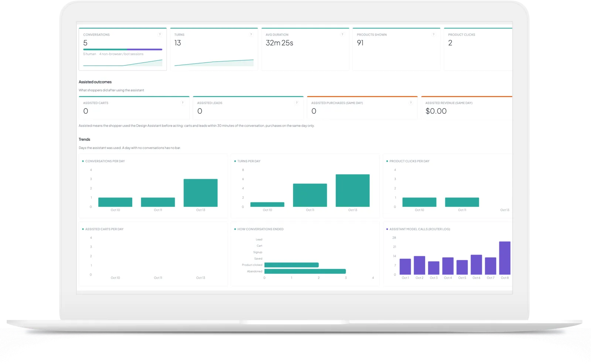Click the Oct 8 bar in Assistant Model Calls
The image size is (591, 364).
(x=505, y=258)
